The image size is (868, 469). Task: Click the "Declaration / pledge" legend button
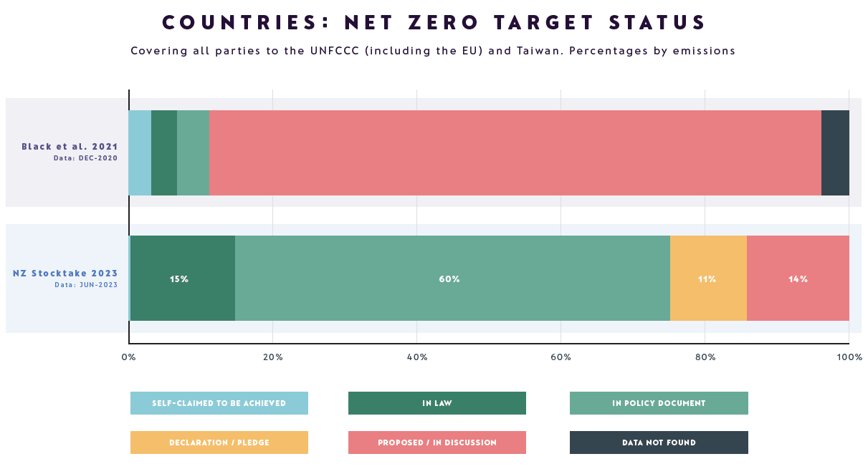coord(219,443)
